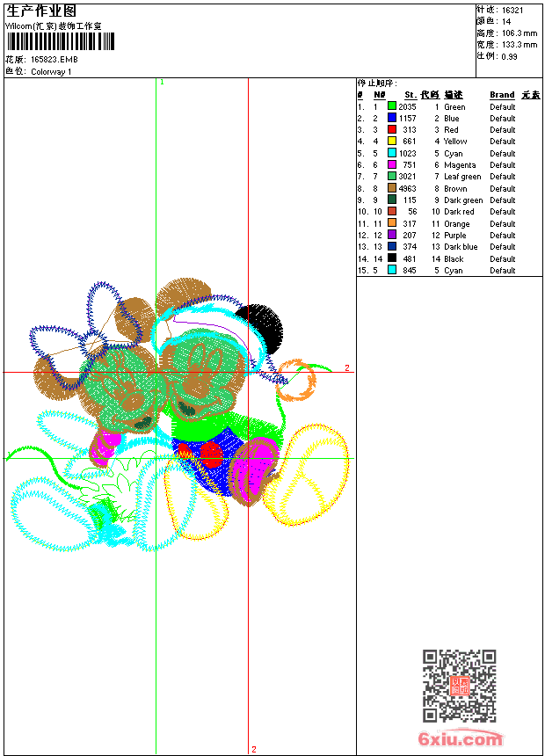Select the Blue color swatch with 1157 stitches
545x756 pixels.
392,118
